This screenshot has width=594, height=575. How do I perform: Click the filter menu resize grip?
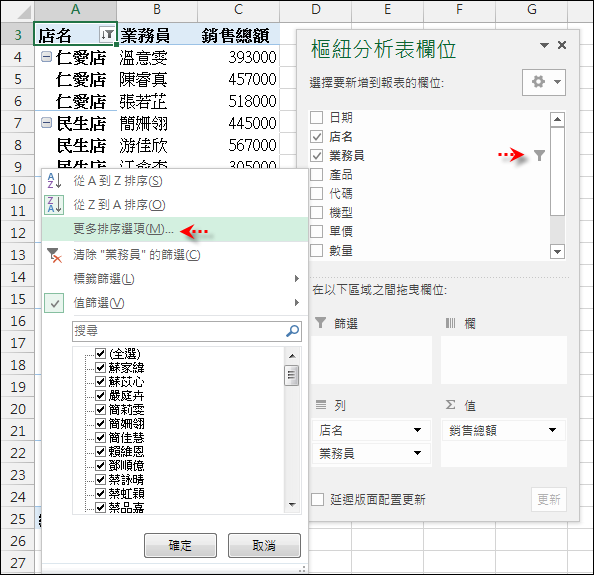pyautogui.click(x=302, y=569)
